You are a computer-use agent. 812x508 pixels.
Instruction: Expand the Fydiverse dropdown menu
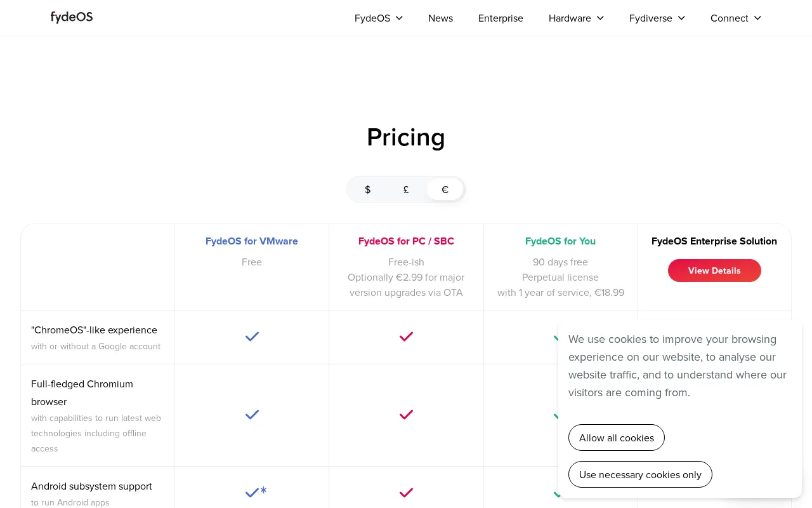pyautogui.click(x=657, y=18)
